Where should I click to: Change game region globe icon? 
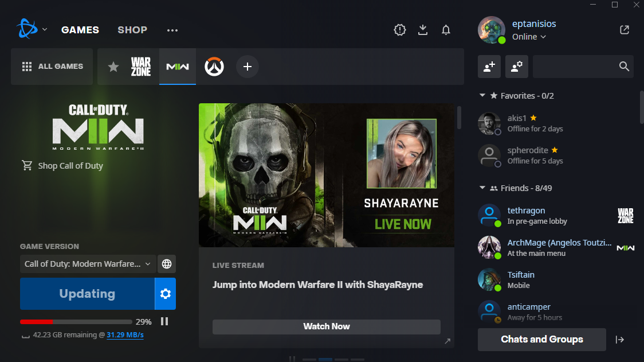(166, 264)
